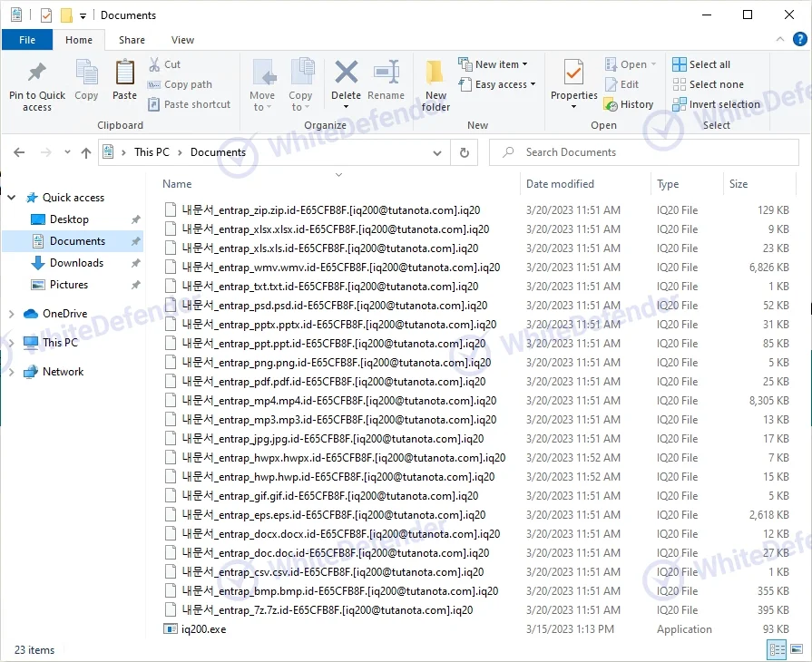Click the Delete icon in Organize group
This screenshot has height=662, width=812.
[346, 73]
